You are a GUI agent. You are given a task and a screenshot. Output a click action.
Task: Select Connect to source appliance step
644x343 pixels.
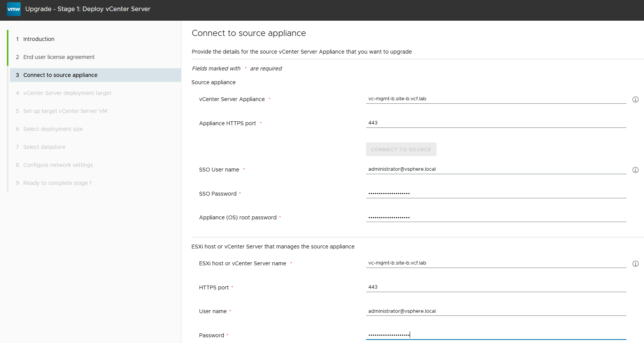point(60,75)
